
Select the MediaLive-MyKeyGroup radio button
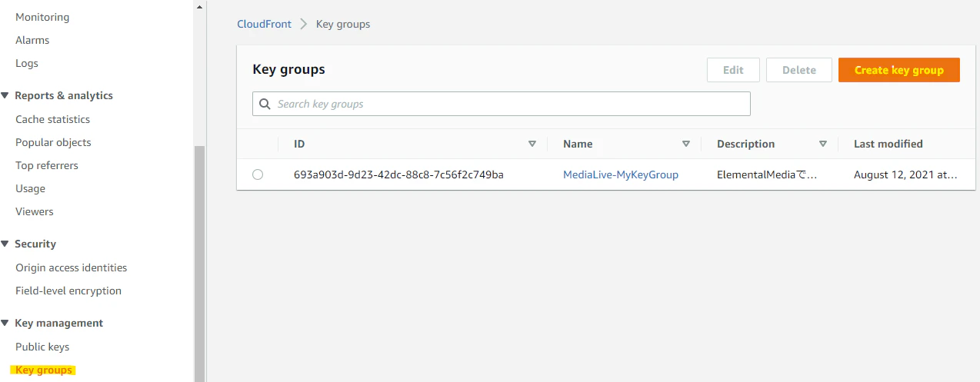[258, 174]
